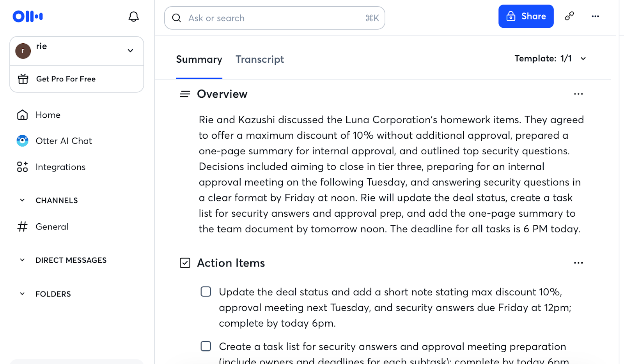
Task: Check the 'Update the deal status' action item
Action: 206,292
